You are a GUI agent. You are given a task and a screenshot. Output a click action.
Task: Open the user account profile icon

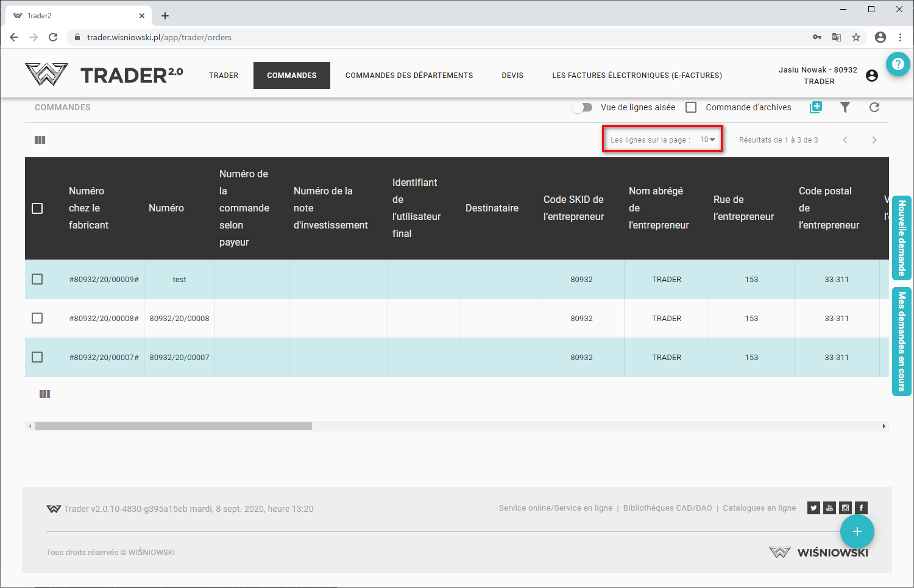[x=872, y=76]
